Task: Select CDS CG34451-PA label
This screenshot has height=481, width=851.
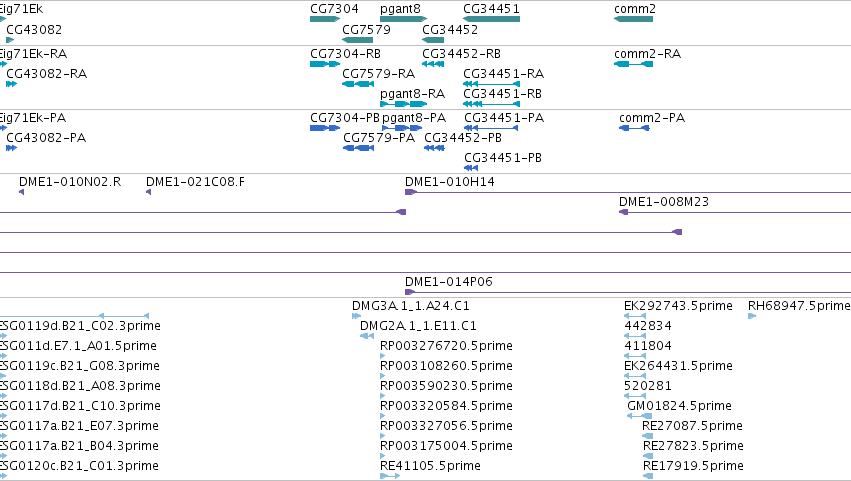Action: pos(504,118)
